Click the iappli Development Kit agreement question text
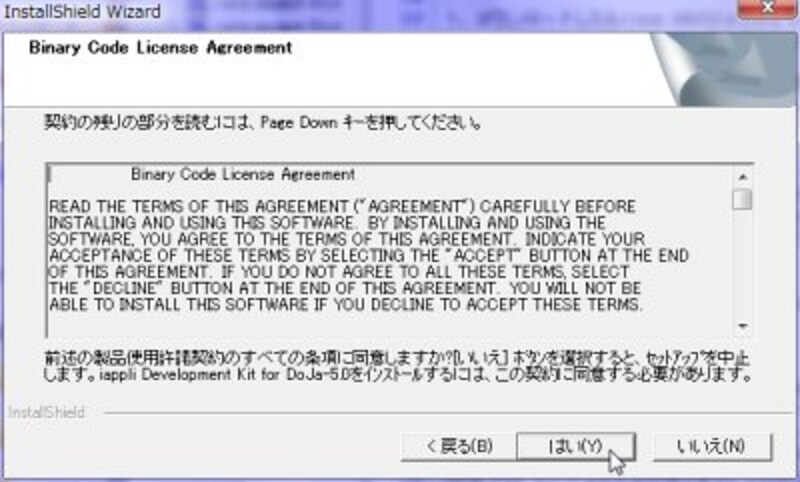Viewport: 800px width, 482px height. pos(398,366)
